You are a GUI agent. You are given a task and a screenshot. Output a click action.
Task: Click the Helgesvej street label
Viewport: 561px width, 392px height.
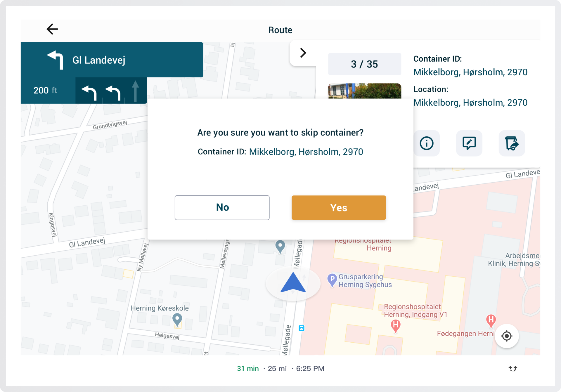(167, 336)
